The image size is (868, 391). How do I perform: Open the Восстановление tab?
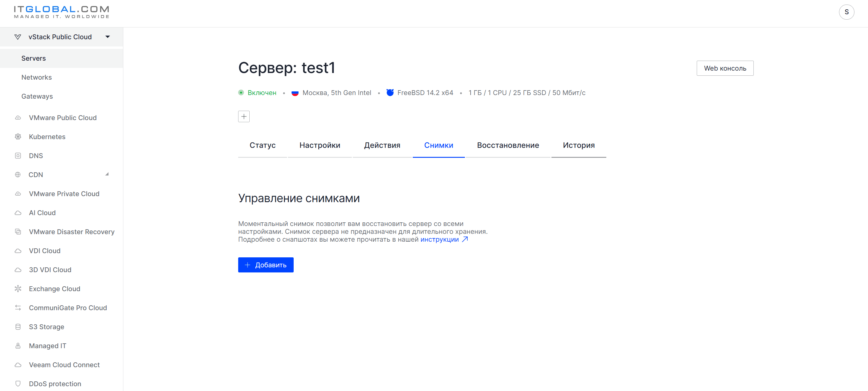508,145
